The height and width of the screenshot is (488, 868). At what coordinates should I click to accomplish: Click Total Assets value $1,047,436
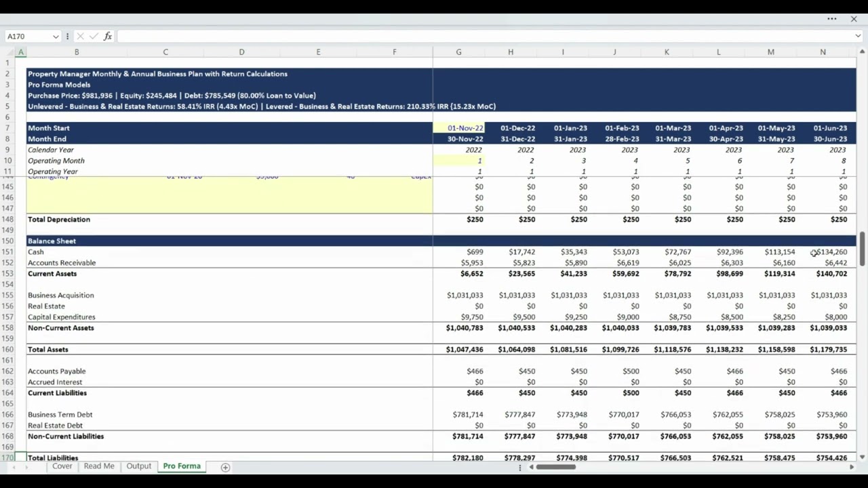pos(465,350)
